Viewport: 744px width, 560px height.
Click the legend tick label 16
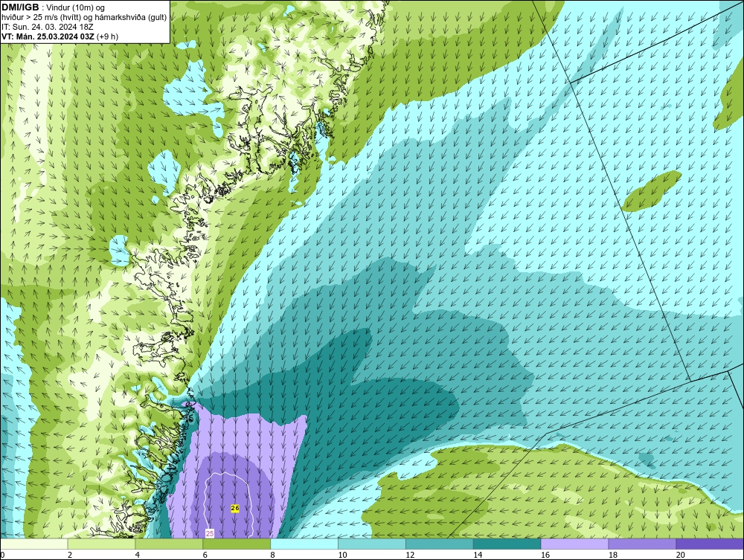click(x=545, y=555)
